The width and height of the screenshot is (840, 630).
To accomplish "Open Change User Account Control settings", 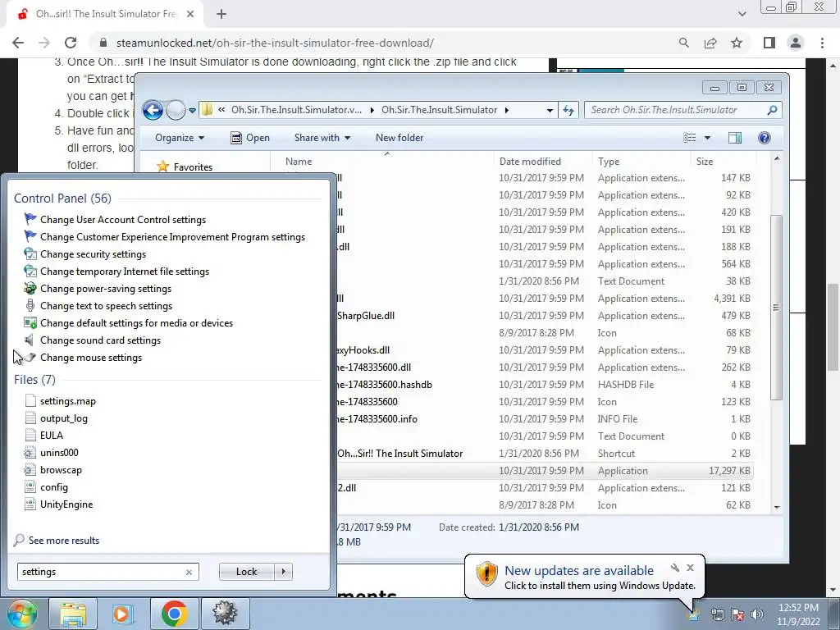I will (123, 220).
